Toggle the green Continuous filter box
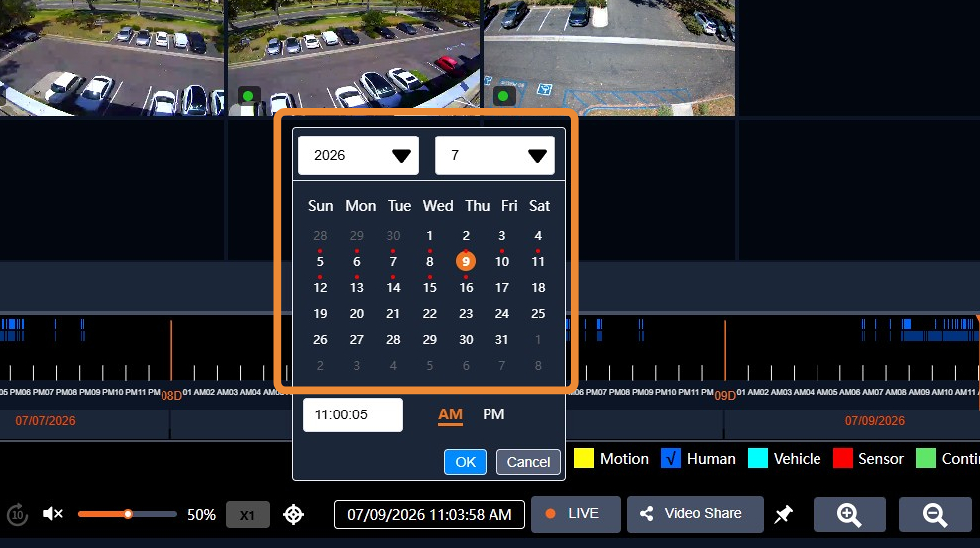 point(925,458)
